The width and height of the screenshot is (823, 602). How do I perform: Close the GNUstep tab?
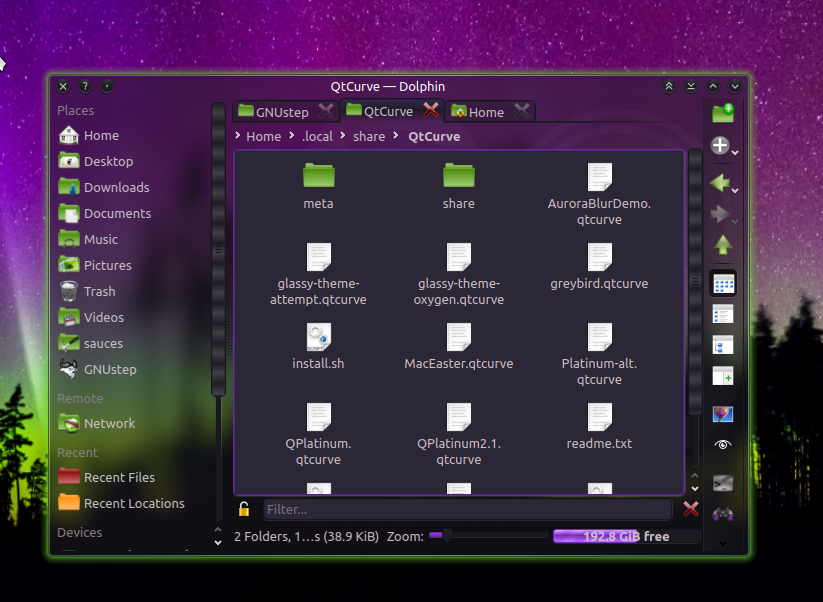[x=326, y=111]
